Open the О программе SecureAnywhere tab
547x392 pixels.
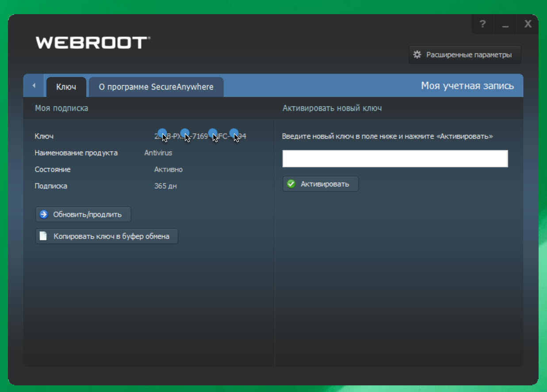[156, 87]
